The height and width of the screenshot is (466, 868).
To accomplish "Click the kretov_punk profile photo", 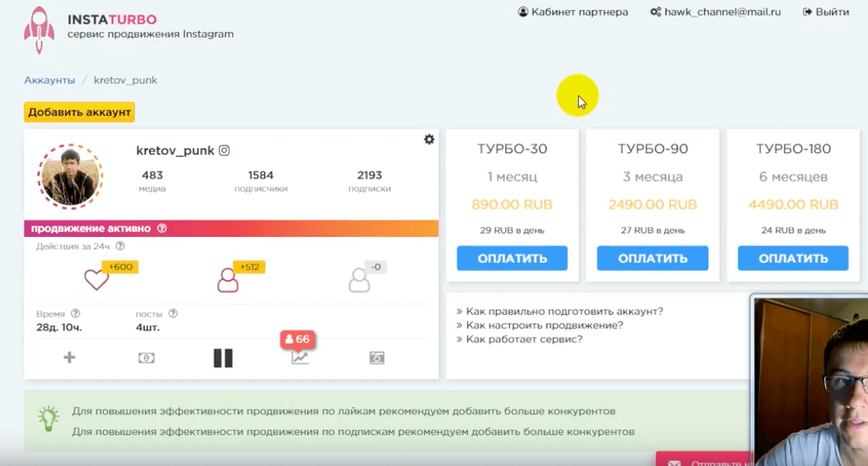I will click(x=70, y=176).
